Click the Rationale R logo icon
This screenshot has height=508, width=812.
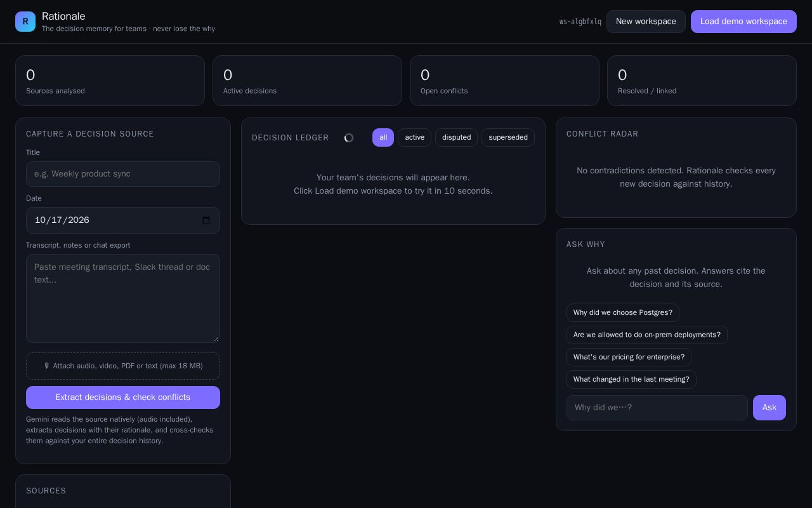coord(25,22)
